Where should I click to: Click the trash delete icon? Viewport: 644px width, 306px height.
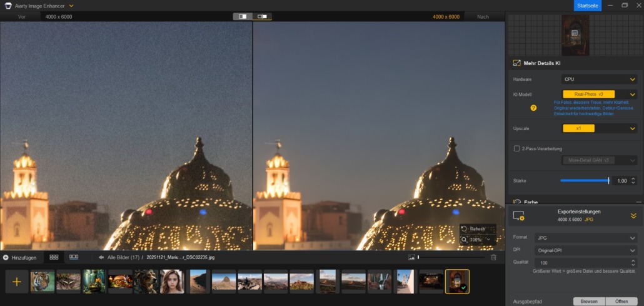click(493, 257)
